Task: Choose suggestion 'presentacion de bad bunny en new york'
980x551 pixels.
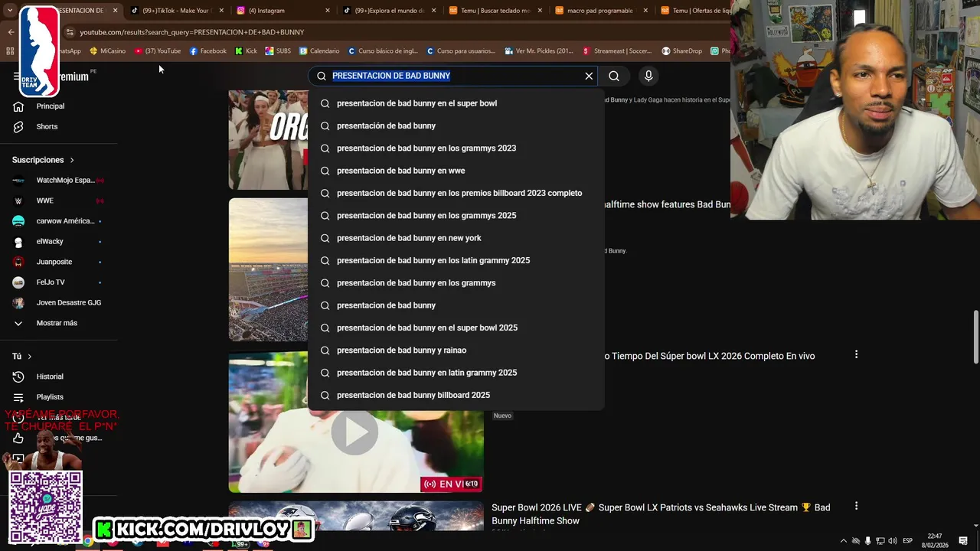Action: [x=456, y=238]
